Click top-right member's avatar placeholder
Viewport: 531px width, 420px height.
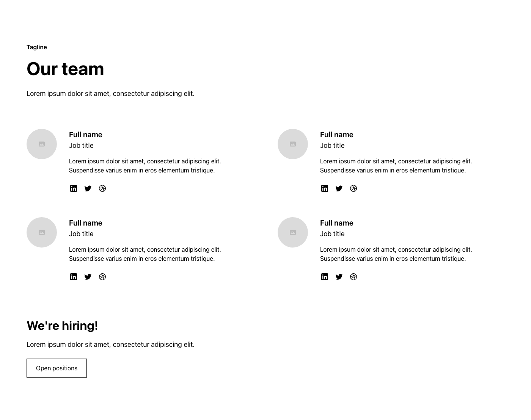coord(293,144)
